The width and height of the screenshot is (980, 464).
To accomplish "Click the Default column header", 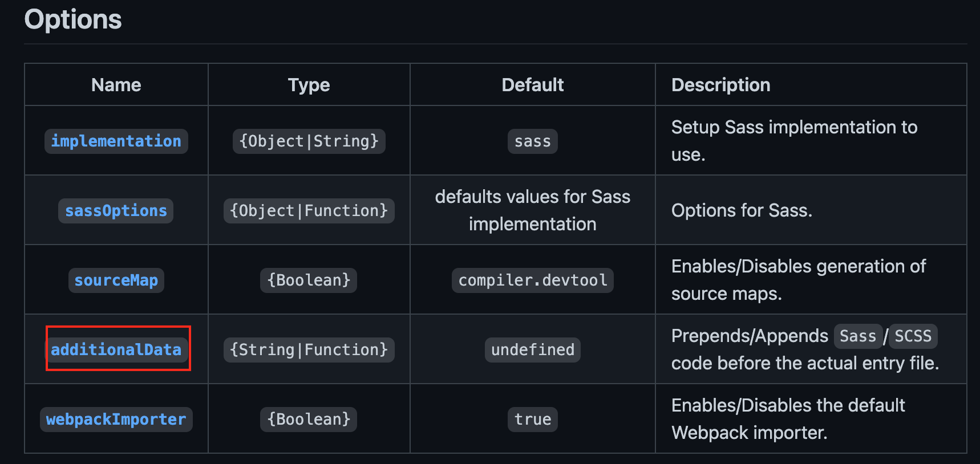I will coord(532,85).
